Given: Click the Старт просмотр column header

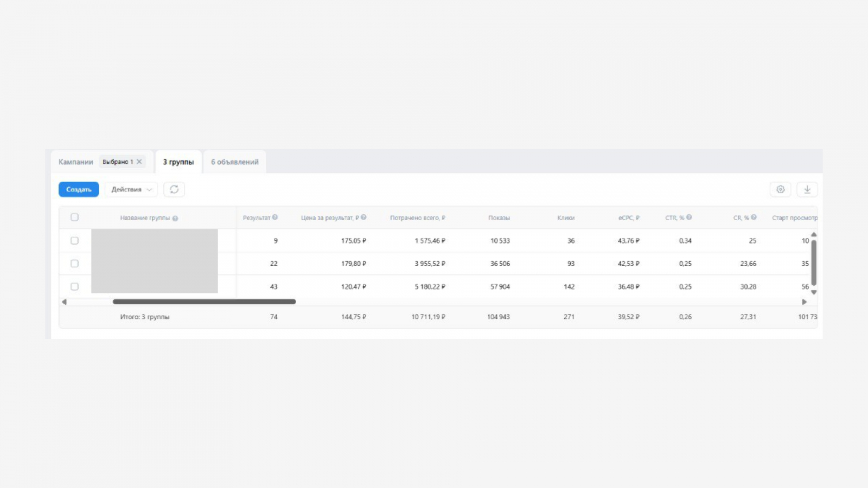Looking at the screenshot, I should click(x=795, y=218).
